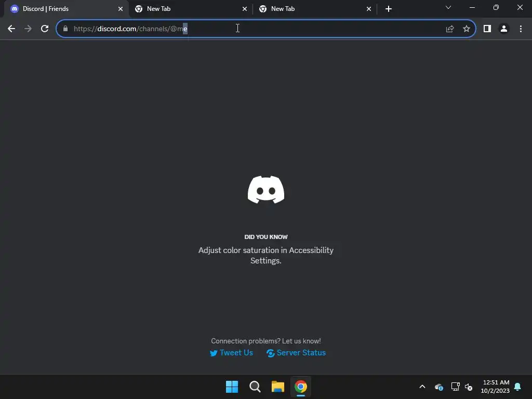Open the clock showing 12:51 AM

point(495,387)
